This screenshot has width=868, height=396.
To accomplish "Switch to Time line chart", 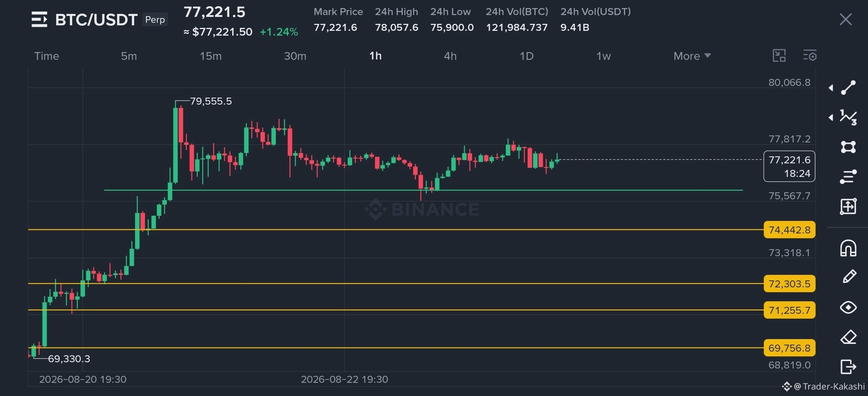I will (x=47, y=56).
